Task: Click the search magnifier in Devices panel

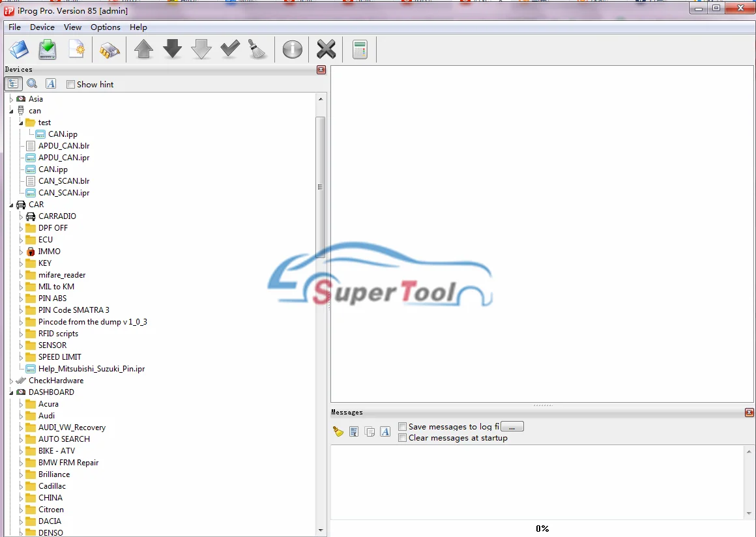Action: coord(33,84)
